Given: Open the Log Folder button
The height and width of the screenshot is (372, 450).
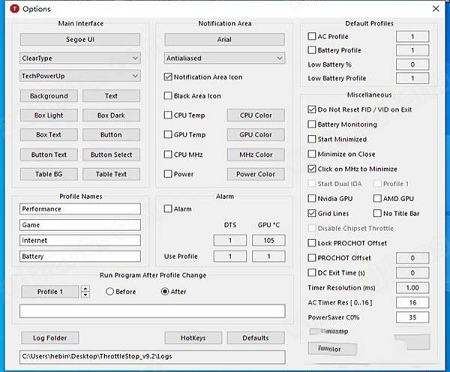Looking at the screenshot, I should [50, 338].
